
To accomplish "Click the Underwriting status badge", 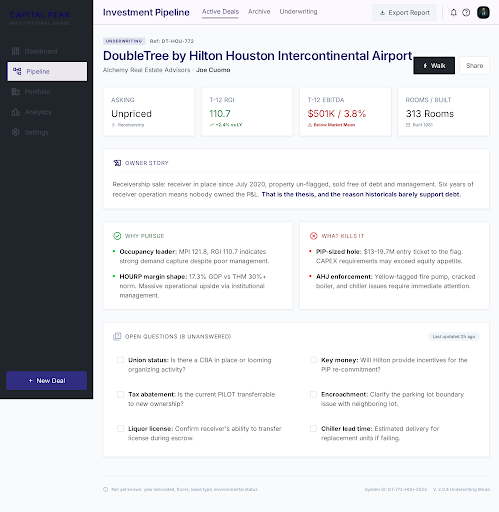I will 124,41.
